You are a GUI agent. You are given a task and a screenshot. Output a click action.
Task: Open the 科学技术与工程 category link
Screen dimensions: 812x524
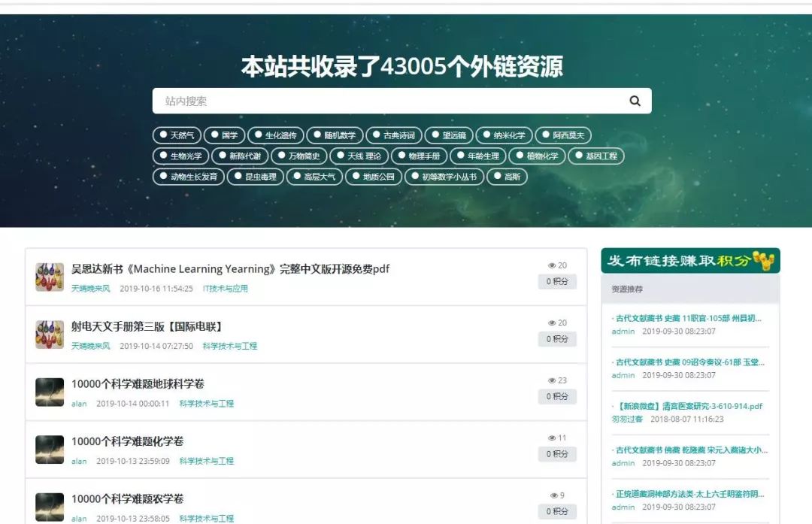229,345
